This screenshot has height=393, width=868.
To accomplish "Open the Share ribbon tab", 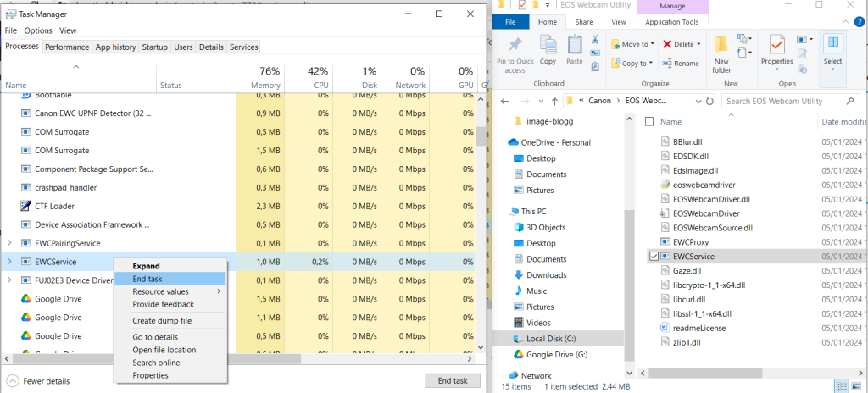I will tap(583, 21).
